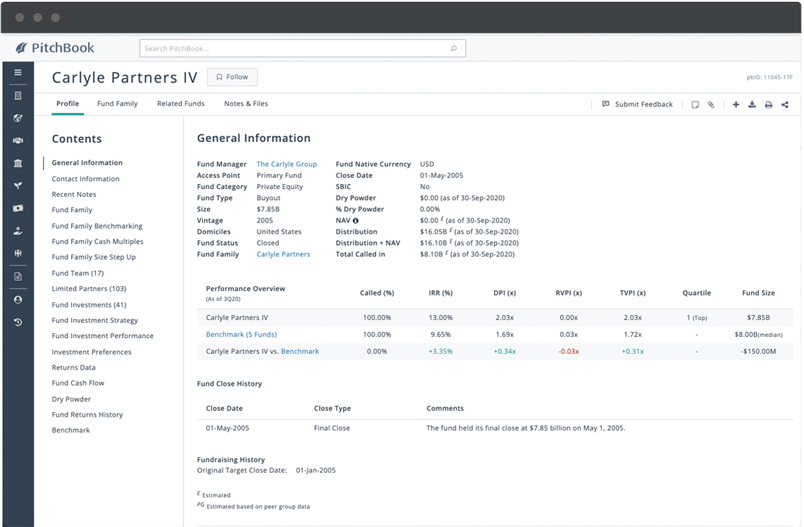
Task: Jump to Benchmark in Contents list
Action: pos(71,430)
